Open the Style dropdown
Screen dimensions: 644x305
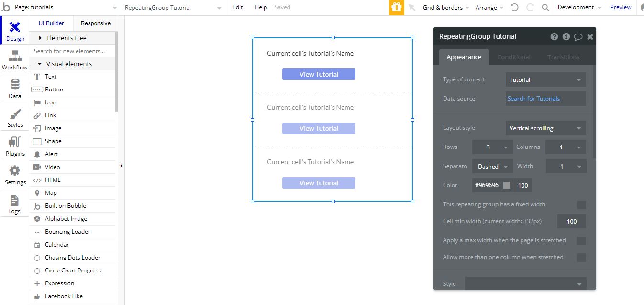pyautogui.click(x=525, y=283)
